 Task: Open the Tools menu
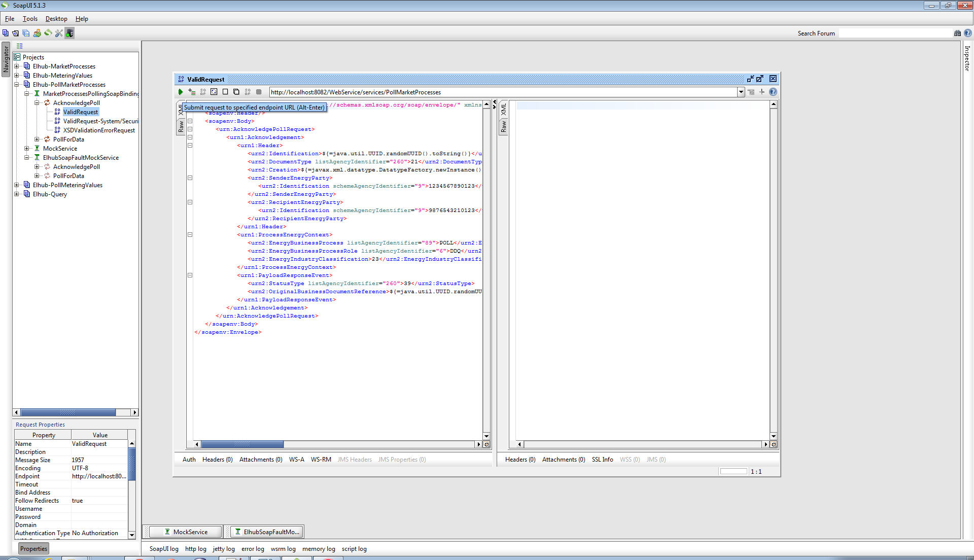(30, 19)
